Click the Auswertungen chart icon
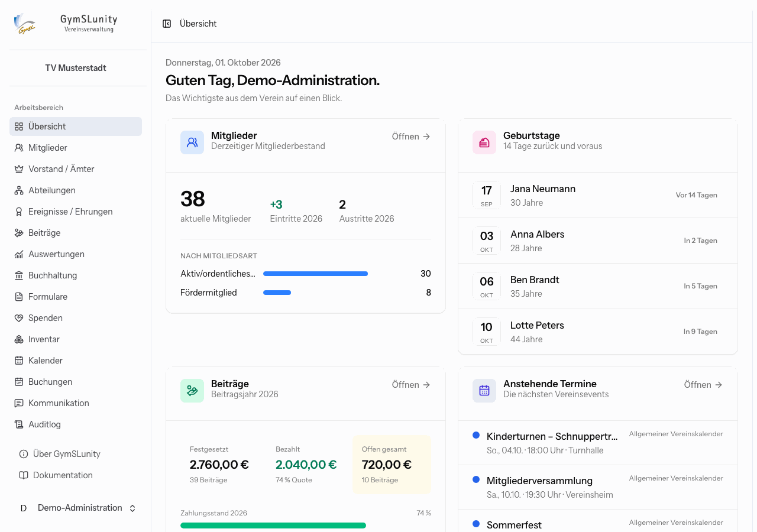 click(x=19, y=254)
